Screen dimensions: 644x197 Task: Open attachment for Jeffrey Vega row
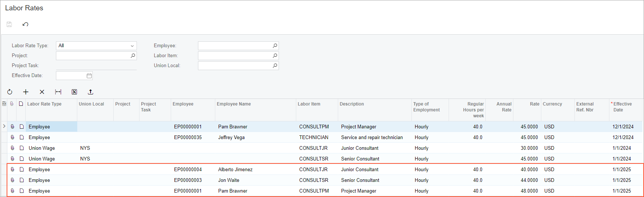12,137
